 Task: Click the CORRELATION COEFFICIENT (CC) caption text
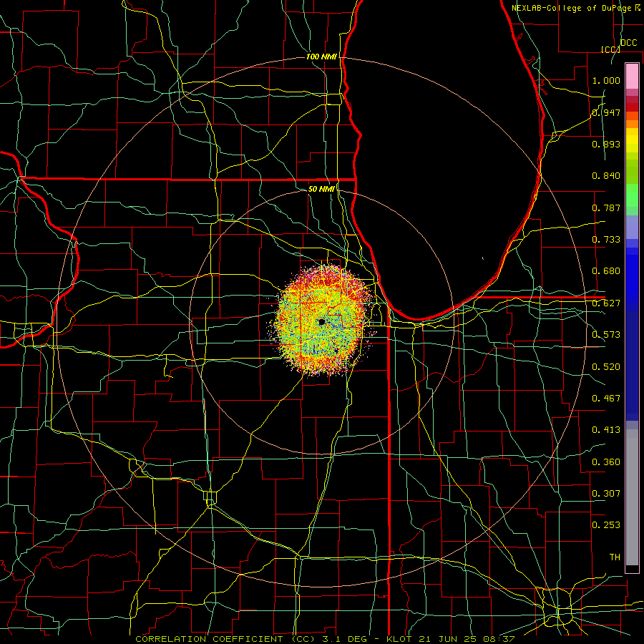click(x=225, y=639)
